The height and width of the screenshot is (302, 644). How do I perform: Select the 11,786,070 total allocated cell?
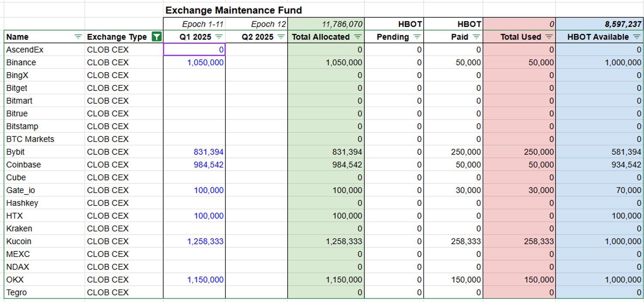click(325, 24)
